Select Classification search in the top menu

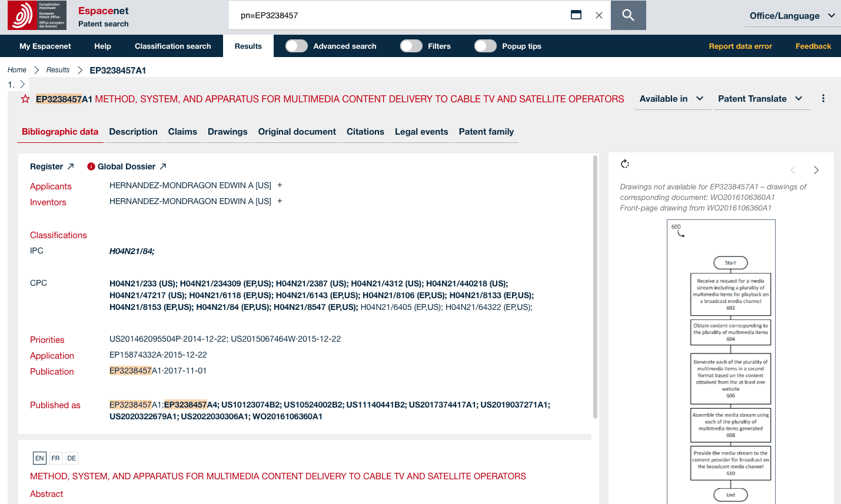(x=173, y=46)
